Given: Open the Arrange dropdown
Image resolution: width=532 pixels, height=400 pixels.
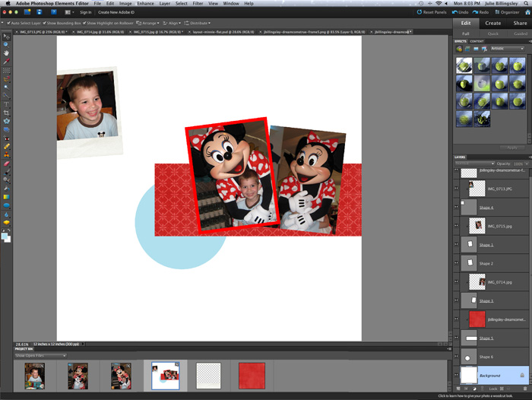Looking at the screenshot, I should coord(147,23).
